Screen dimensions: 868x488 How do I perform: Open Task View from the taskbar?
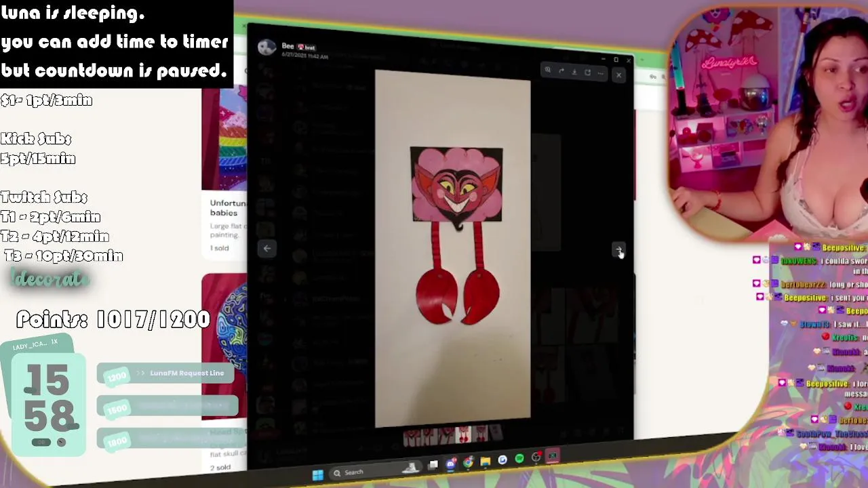point(433,465)
